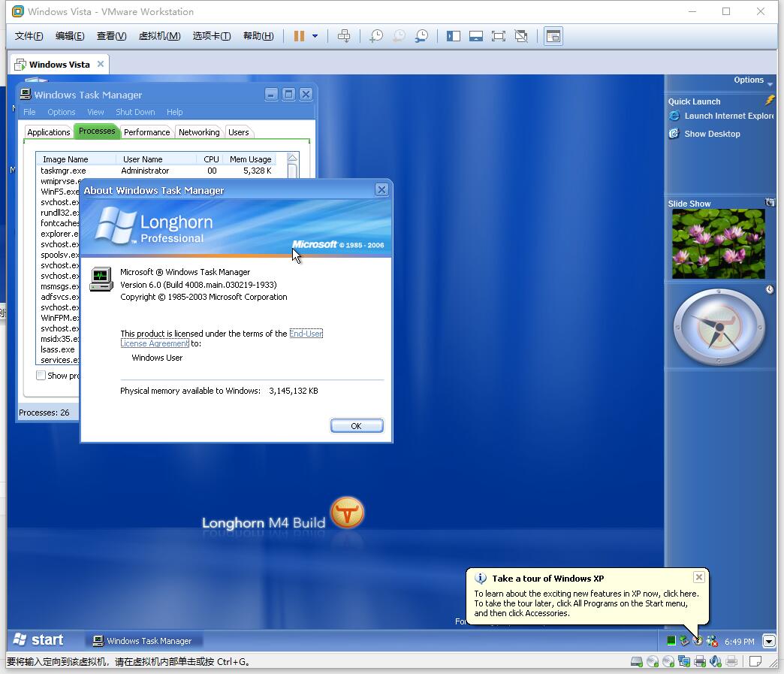
Task: Select the taskmgr.exe process row
Action: 156,171
